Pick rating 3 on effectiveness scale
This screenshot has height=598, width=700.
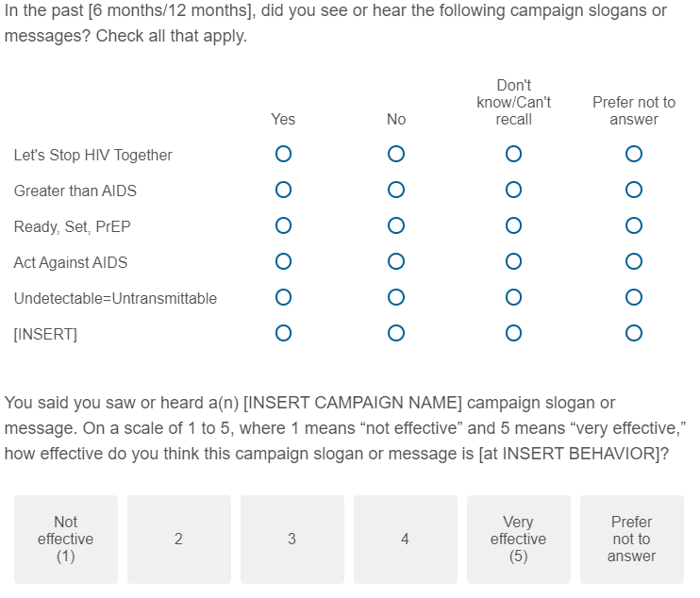point(292,540)
